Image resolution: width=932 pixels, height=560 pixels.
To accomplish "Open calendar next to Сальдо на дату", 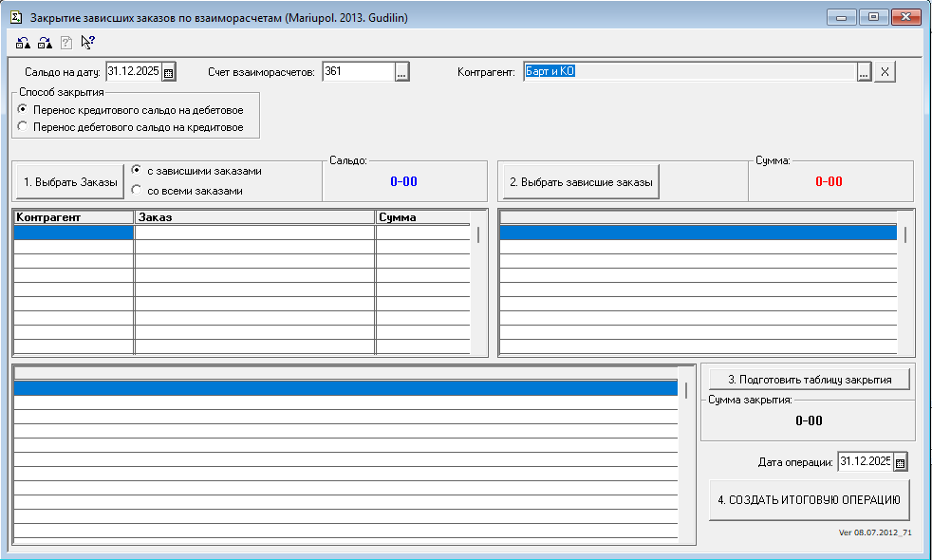I will tap(168, 72).
